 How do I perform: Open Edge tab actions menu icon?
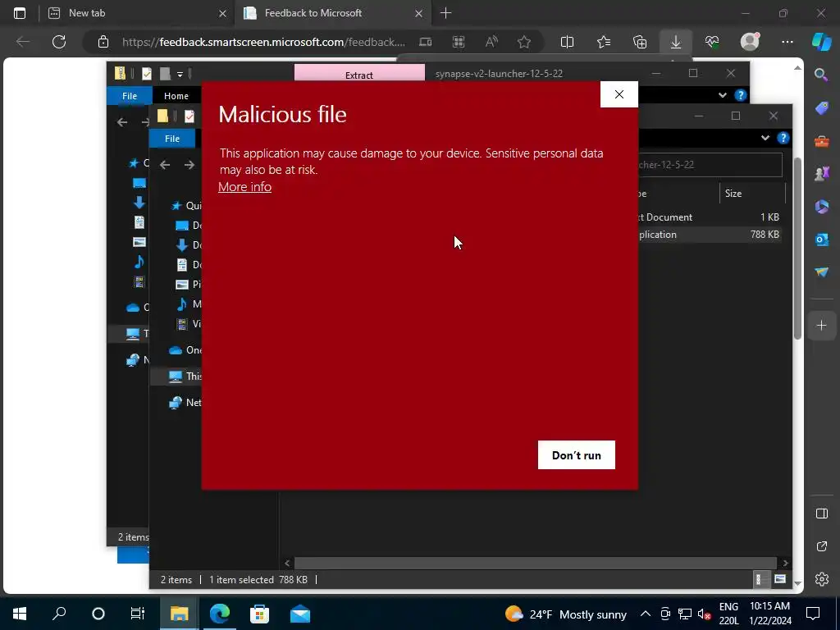20,13
